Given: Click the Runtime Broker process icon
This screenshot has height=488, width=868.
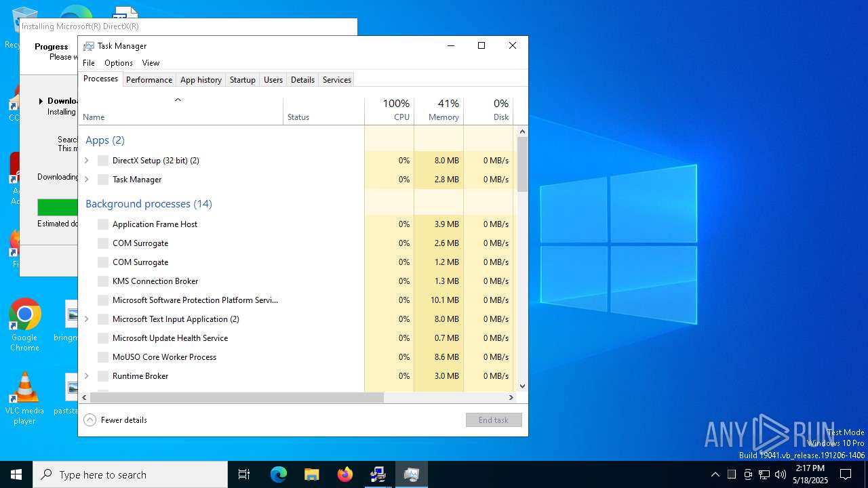Looking at the screenshot, I should (103, 376).
